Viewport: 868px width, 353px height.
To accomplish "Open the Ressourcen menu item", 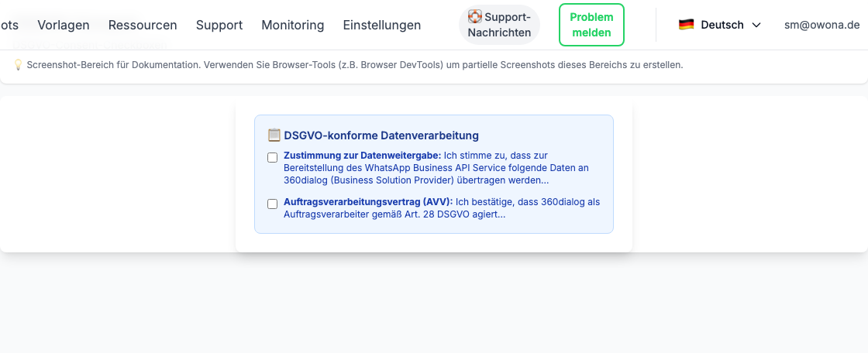I will [143, 25].
